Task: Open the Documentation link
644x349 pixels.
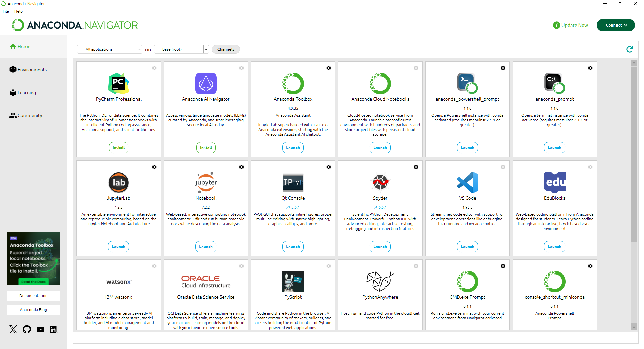Action: pos(34,296)
